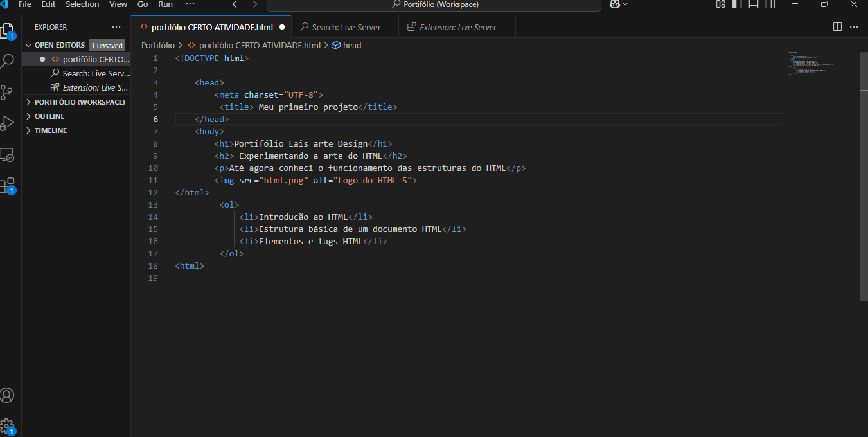Open the Portifólio folder breadcrumb
The width and height of the screenshot is (868, 437).
158,46
